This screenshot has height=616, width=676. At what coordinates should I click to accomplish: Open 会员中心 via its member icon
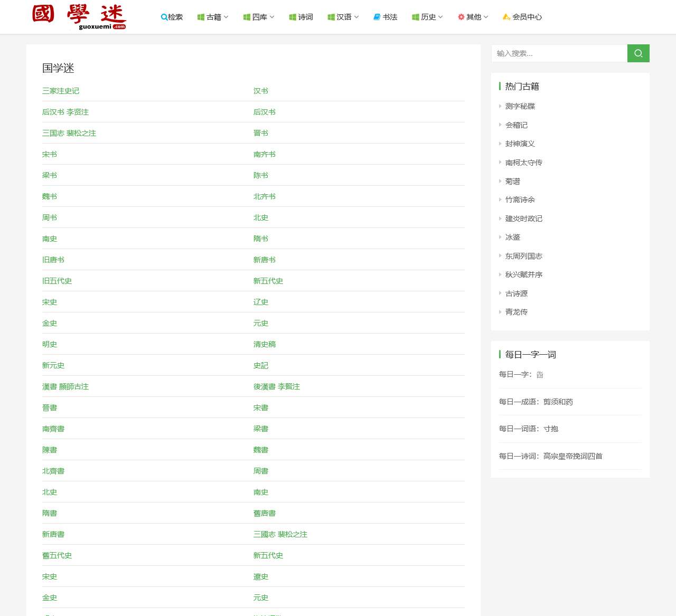[506, 17]
